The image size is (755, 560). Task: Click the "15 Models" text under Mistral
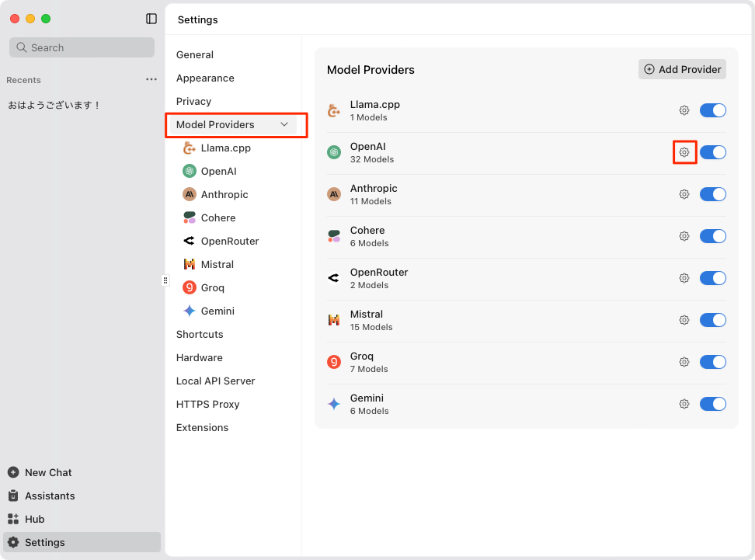(x=371, y=327)
